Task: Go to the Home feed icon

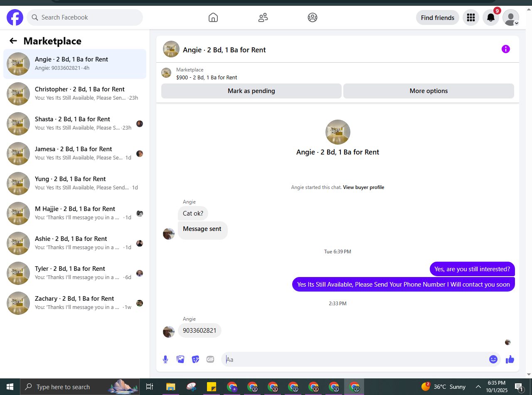Action: (x=213, y=17)
